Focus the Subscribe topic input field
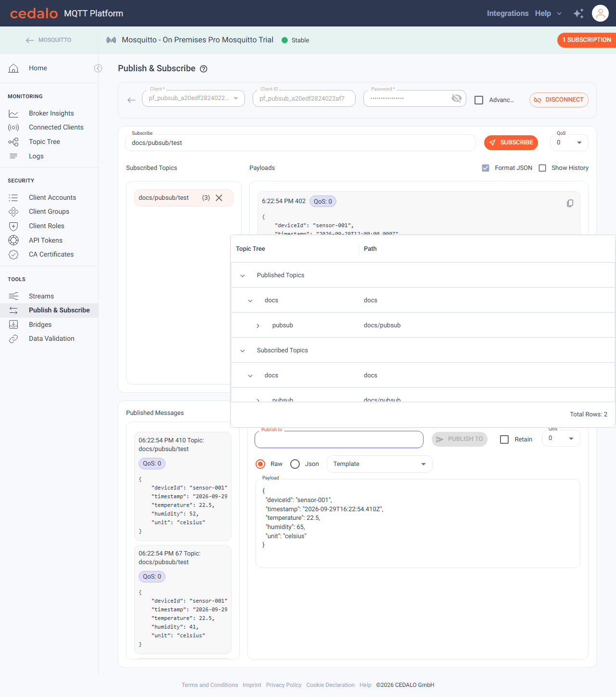616x697 pixels. coord(301,143)
